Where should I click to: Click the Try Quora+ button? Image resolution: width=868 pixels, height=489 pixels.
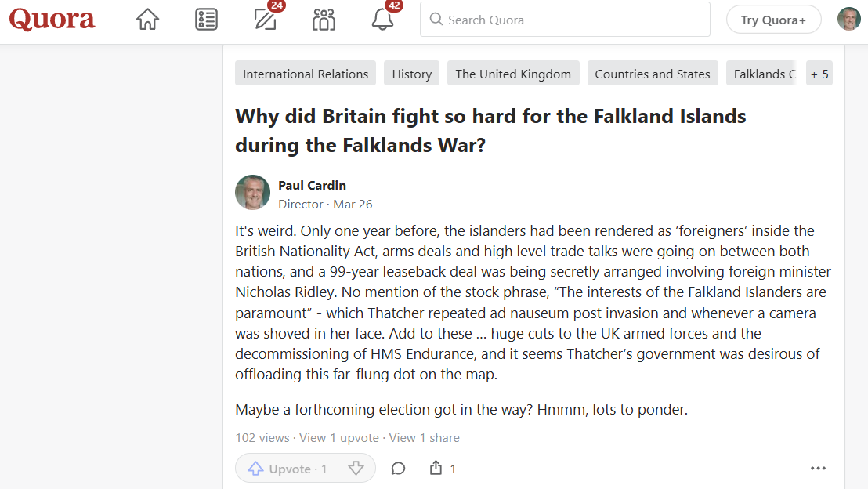coord(773,20)
